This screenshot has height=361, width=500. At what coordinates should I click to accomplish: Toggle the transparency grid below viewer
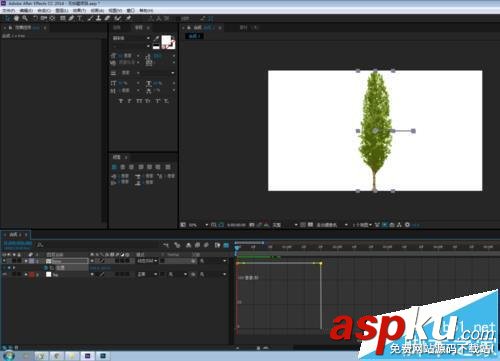pos(310,225)
